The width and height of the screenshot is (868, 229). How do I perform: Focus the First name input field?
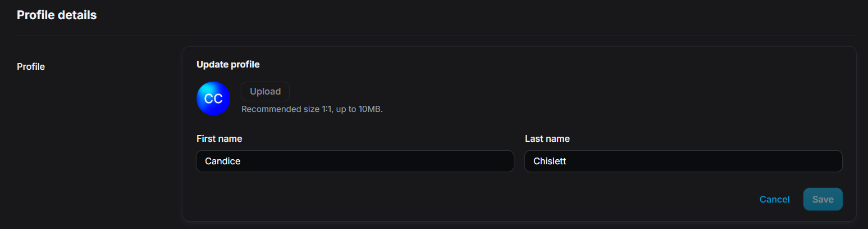click(x=355, y=161)
